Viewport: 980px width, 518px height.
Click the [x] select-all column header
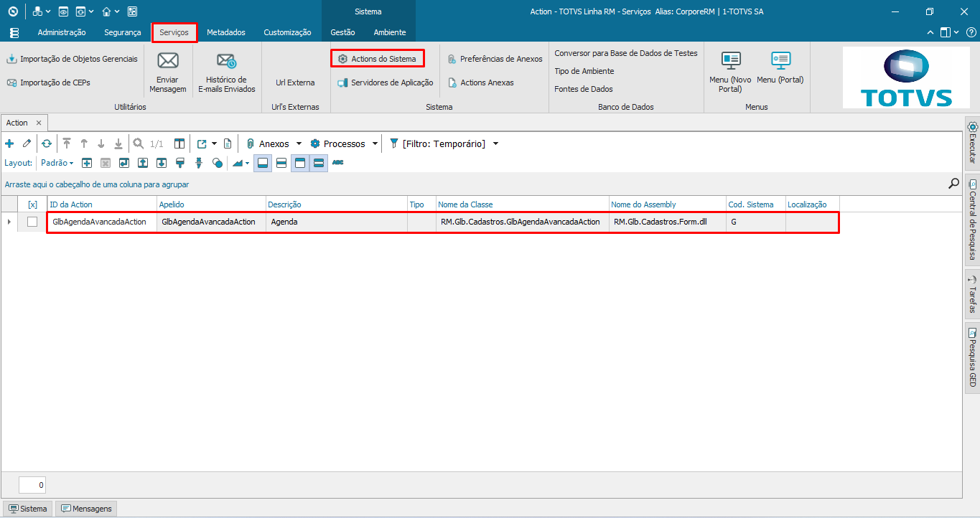click(x=32, y=204)
